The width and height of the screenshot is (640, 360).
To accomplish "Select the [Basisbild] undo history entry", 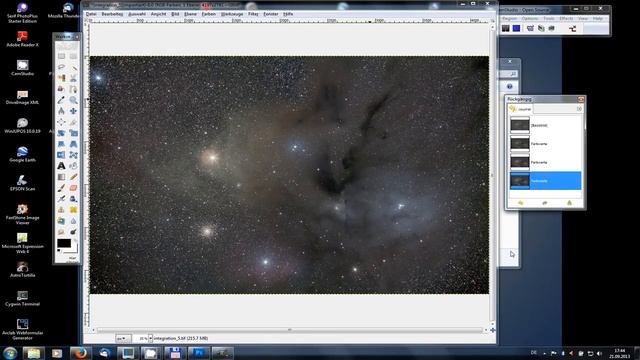I will pyautogui.click(x=545, y=125).
